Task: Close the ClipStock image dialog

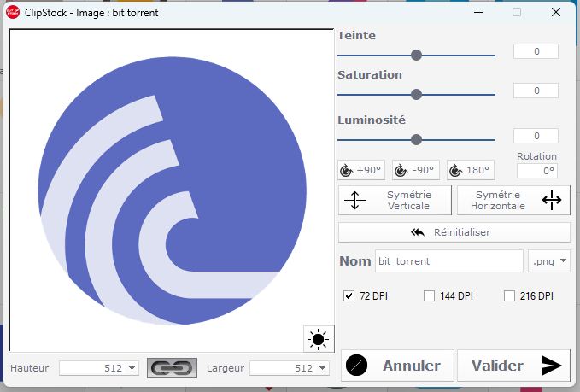Action: tap(556, 12)
